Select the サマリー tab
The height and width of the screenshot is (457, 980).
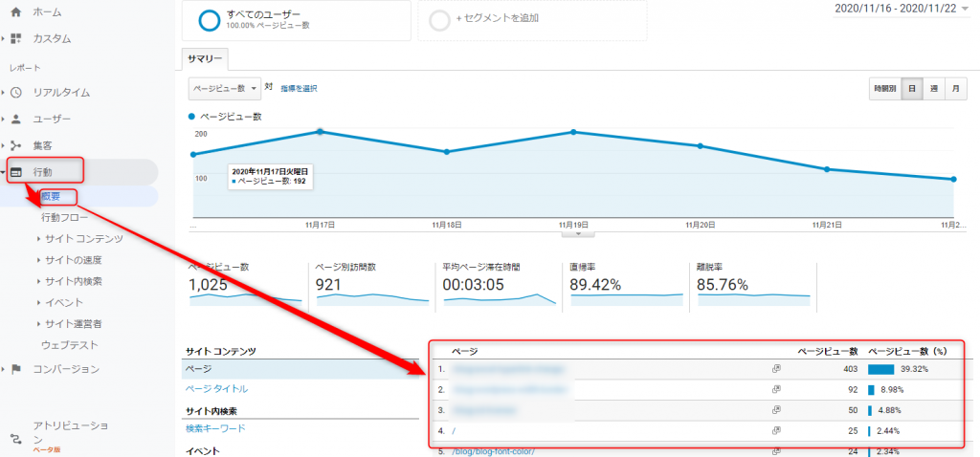pyautogui.click(x=205, y=58)
